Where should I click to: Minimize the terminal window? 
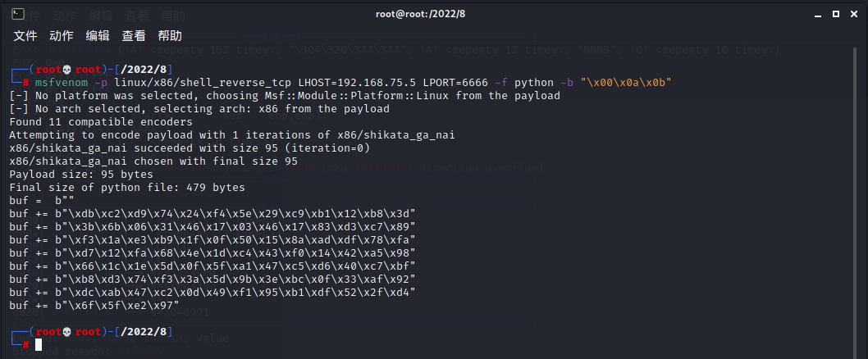point(818,15)
